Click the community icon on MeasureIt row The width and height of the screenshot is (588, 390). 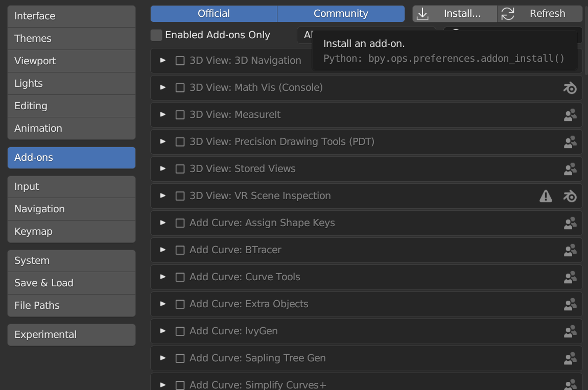click(570, 115)
